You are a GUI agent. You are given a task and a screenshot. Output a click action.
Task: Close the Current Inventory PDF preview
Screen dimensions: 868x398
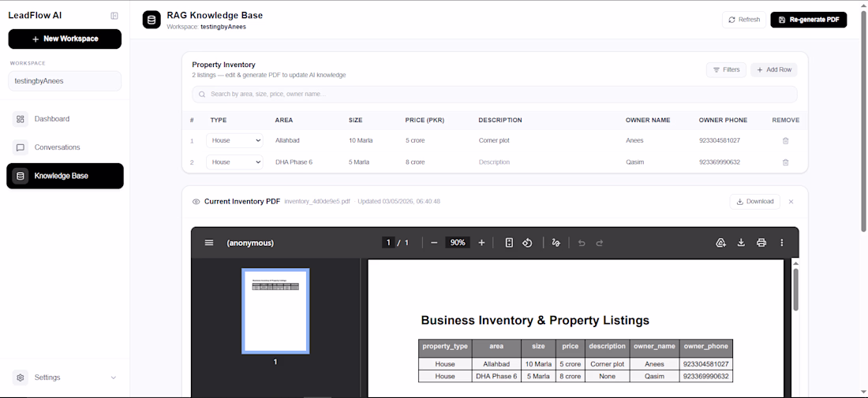pos(791,202)
